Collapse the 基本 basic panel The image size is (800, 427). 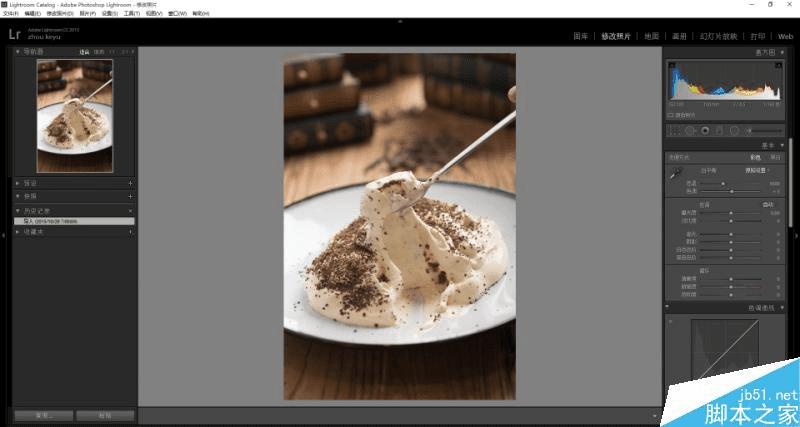[x=782, y=146]
